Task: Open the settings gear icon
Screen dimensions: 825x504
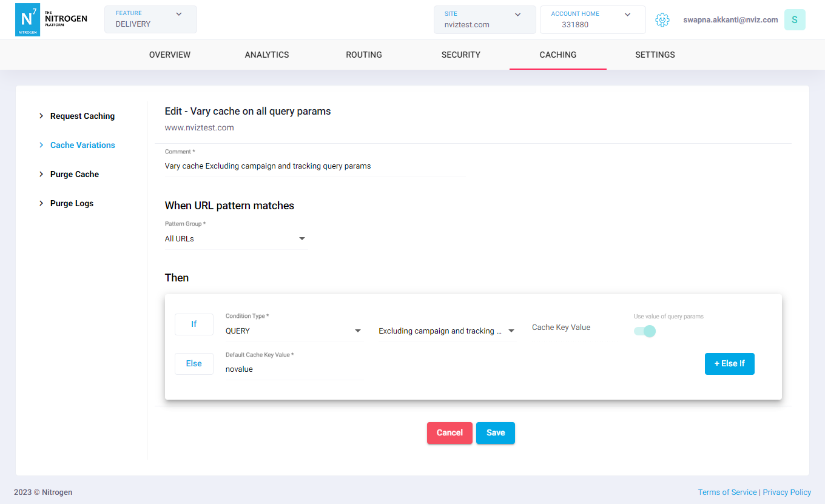Action: tap(662, 20)
